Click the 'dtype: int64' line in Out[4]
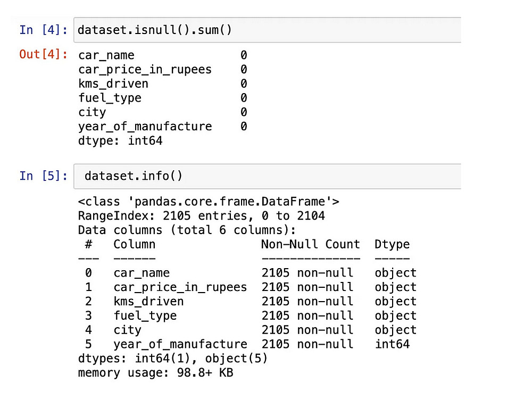 (120, 141)
